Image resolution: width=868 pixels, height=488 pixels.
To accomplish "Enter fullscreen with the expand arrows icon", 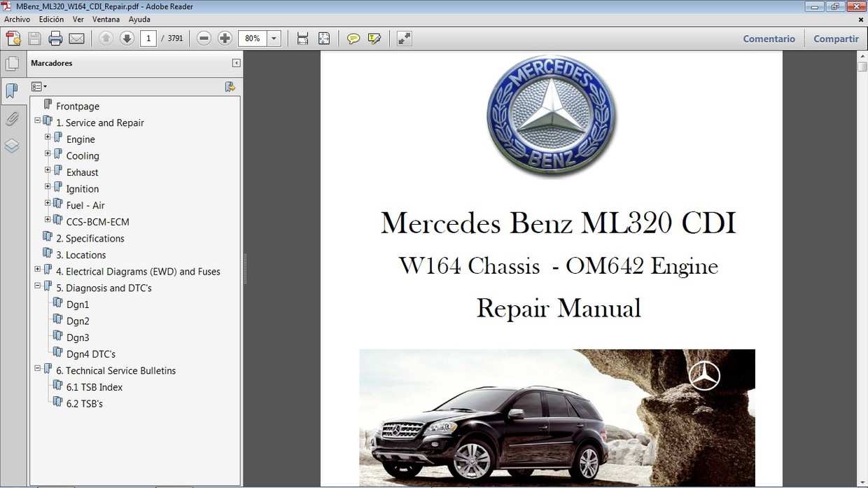I will (404, 39).
